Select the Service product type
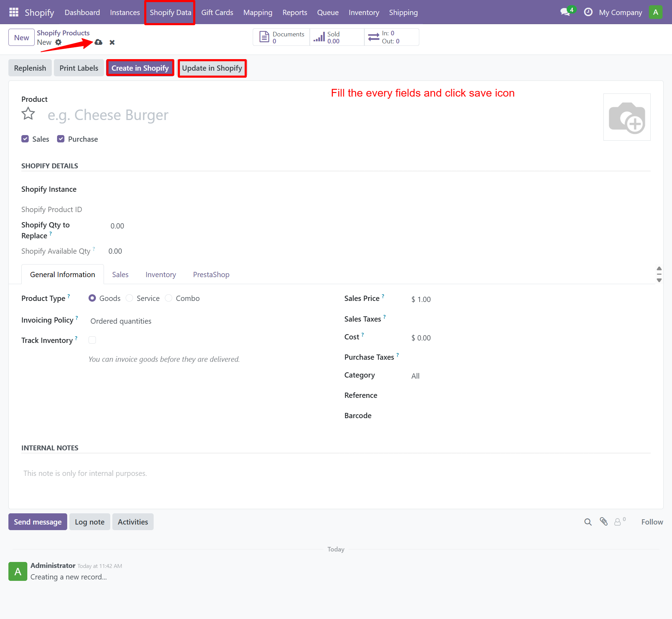 [129, 298]
